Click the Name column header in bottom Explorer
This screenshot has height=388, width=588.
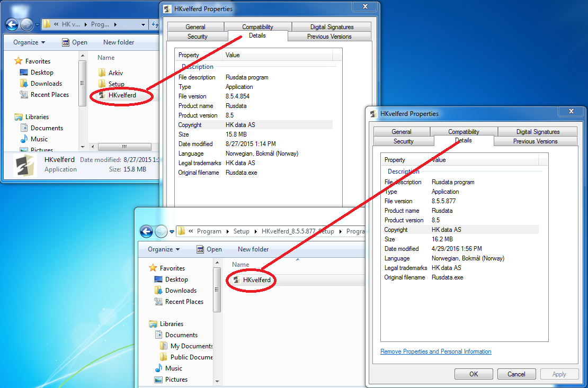point(240,265)
